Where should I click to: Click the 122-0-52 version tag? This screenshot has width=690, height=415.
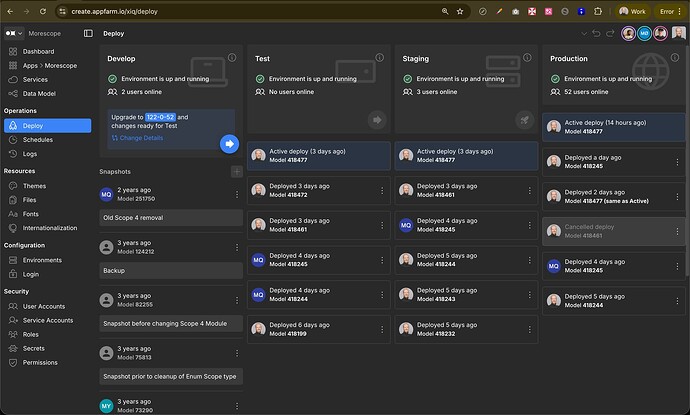pos(160,117)
